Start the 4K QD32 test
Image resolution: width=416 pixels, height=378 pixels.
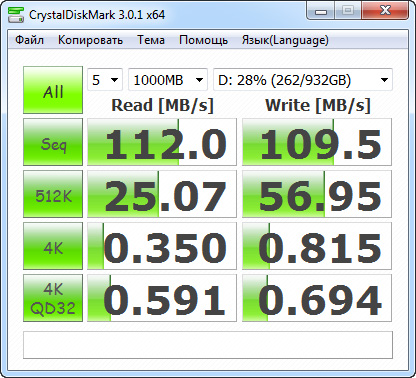click(x=53, y=298)
